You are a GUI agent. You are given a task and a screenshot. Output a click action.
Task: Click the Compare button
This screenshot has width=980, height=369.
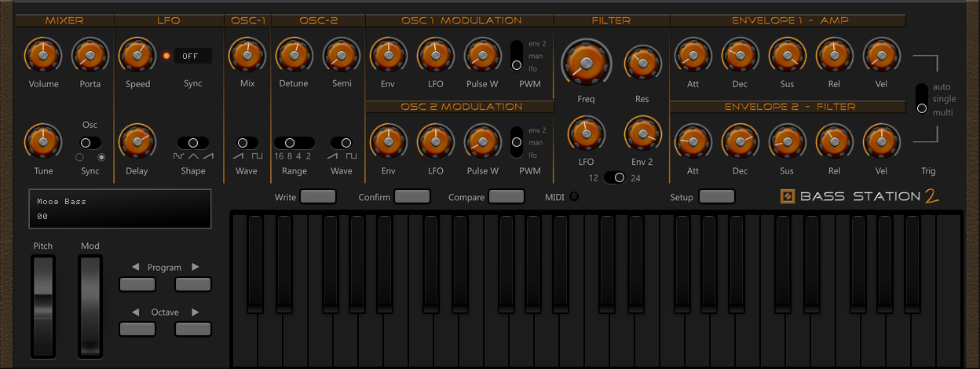tap(506, 196)
